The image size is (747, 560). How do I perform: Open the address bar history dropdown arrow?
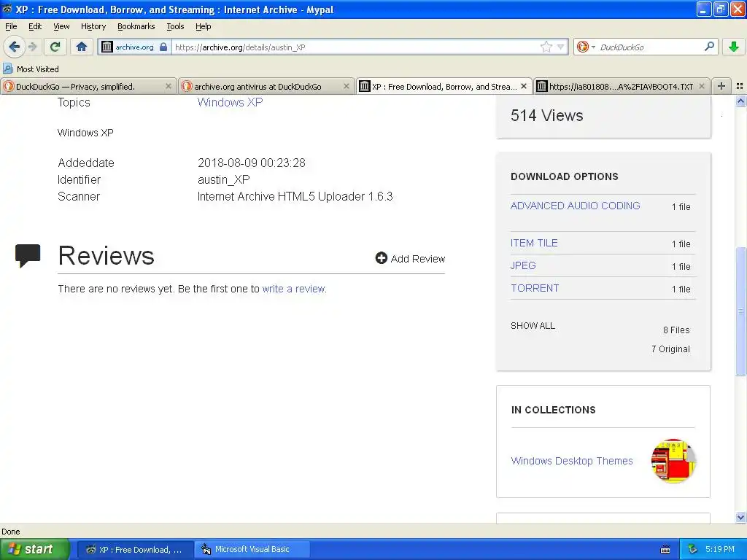pyautogui.click(x=561, y=47)
